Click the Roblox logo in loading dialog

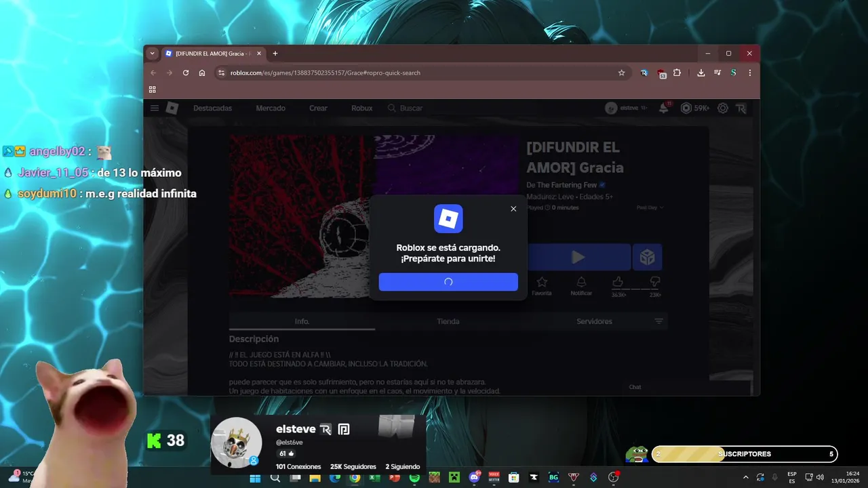point(448,219)
